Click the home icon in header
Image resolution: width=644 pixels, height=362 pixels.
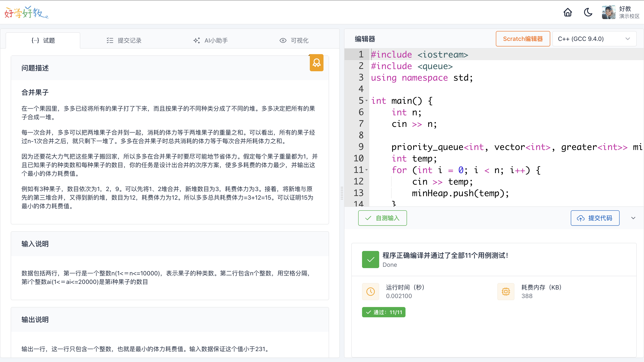pos(568,12)
